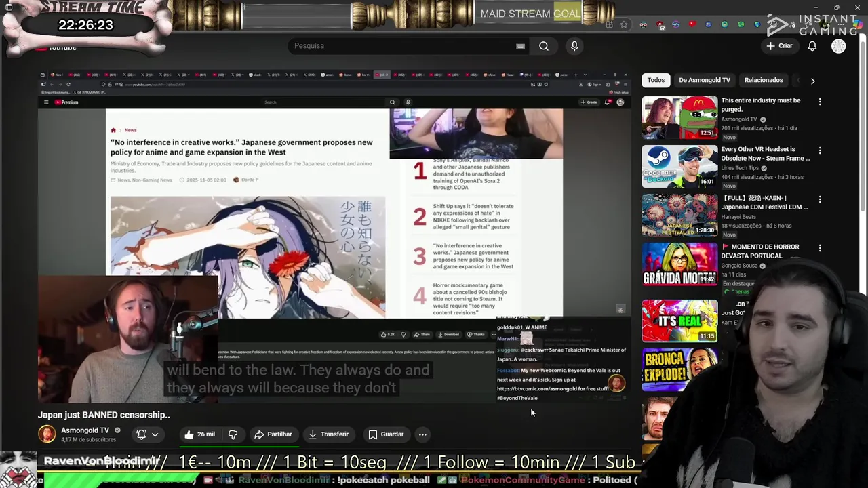Toggle the subscription notification bell for Asmongold TV
This screenshot has height=488, width=868.
pos(141,434)
